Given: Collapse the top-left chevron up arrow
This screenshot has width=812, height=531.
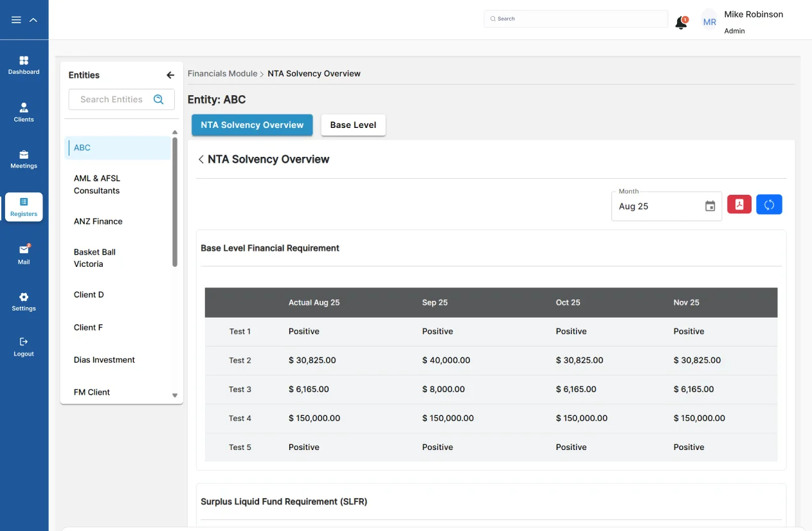Looking at the screenshot, I should click(x=33, y=20).
